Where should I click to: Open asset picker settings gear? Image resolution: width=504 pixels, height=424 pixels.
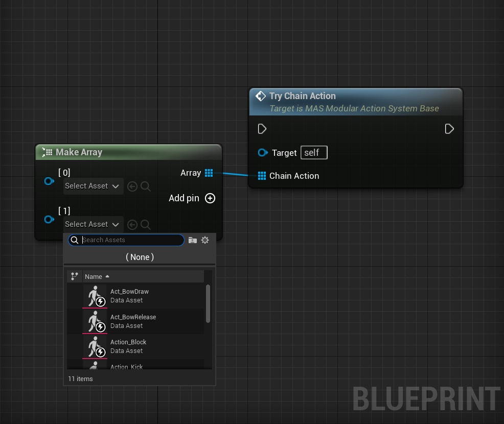(205, 240)
